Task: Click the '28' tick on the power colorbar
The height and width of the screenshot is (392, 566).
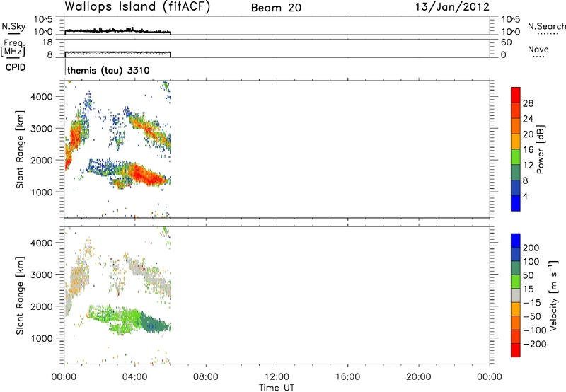Action: pos(528,103)
